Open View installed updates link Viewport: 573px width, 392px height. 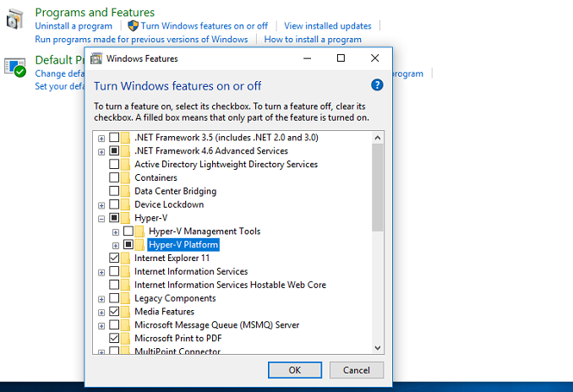point(328,26)
